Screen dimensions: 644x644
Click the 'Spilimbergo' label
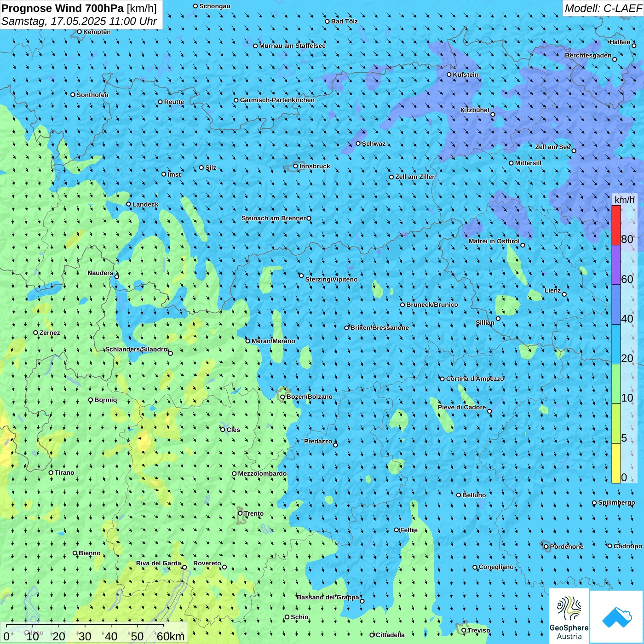click(x=617, y=502)
